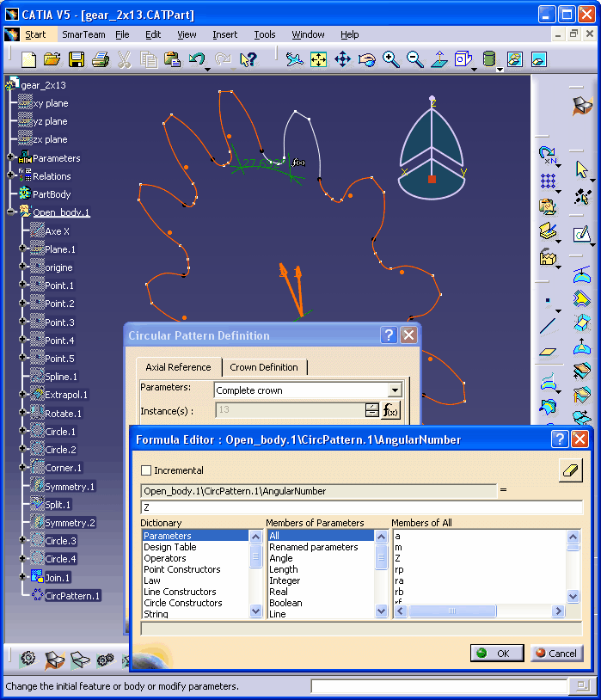Click the Undo arrow icon
The height and width of the screenshot is (700, 601).
[196, 59]
